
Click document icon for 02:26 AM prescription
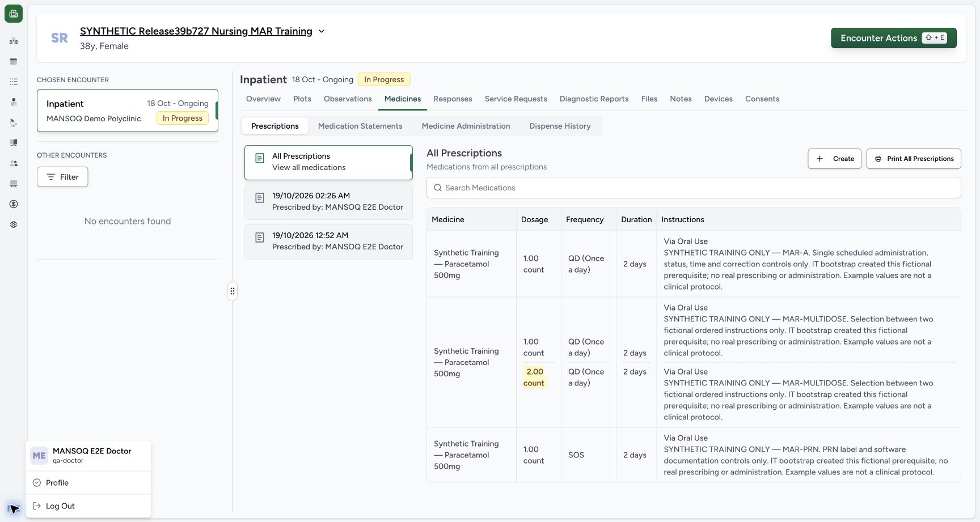[x=260, y=198]
